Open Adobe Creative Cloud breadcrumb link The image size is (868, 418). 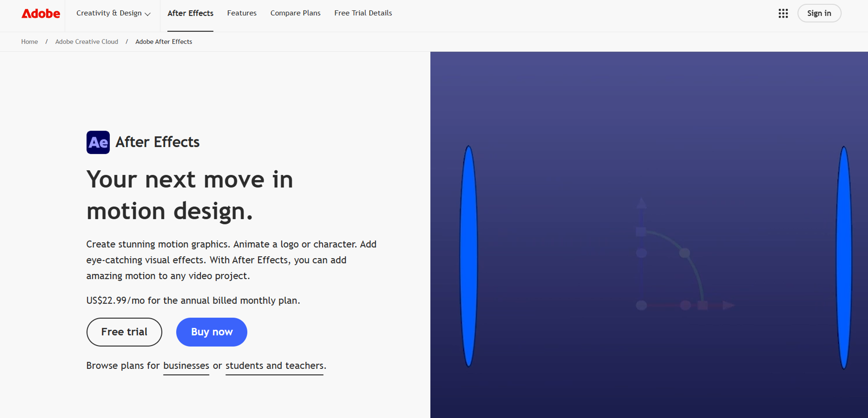pyautogui.click(x=87, y=41)
